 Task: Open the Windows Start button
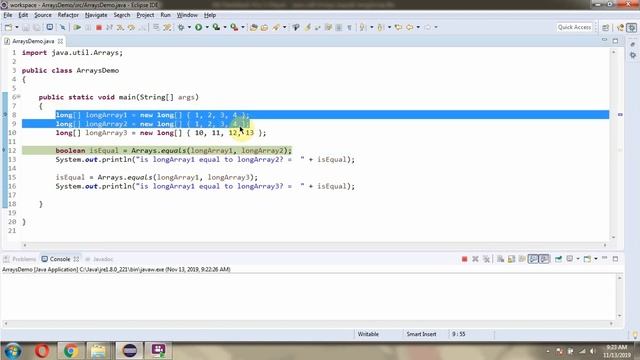(13, 351)
